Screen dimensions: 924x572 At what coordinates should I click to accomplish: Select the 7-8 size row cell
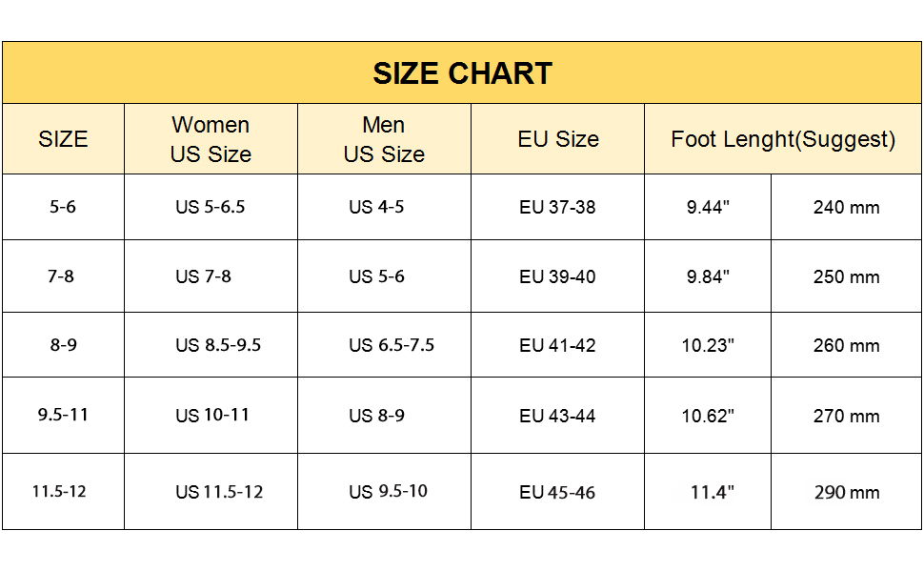tap(61, 276)
